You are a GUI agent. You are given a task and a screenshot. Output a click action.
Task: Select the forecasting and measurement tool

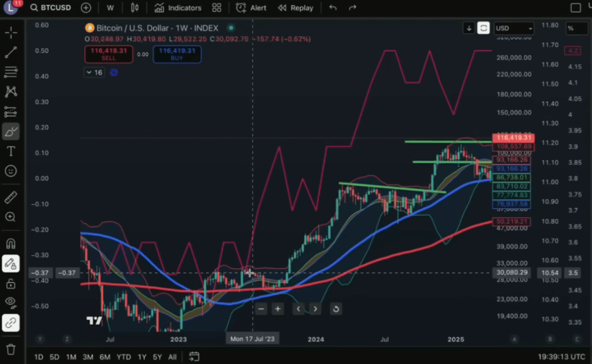point(11,111)
